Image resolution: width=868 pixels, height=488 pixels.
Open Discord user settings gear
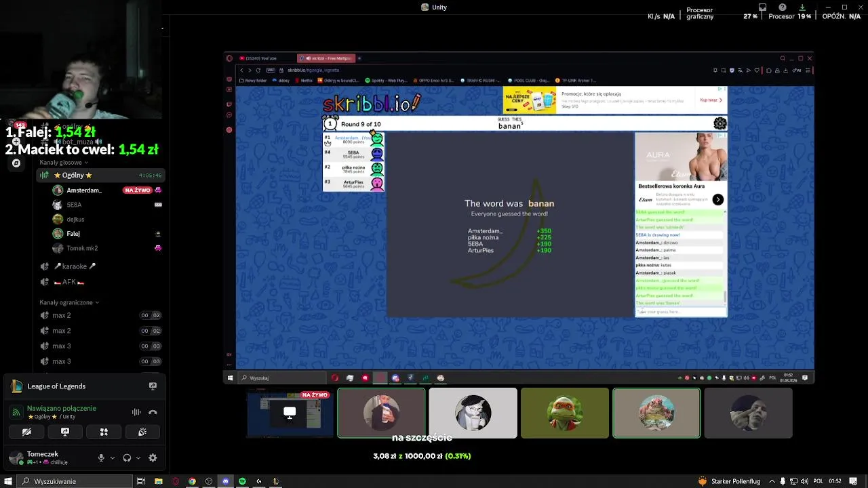(x=153, y=458)
